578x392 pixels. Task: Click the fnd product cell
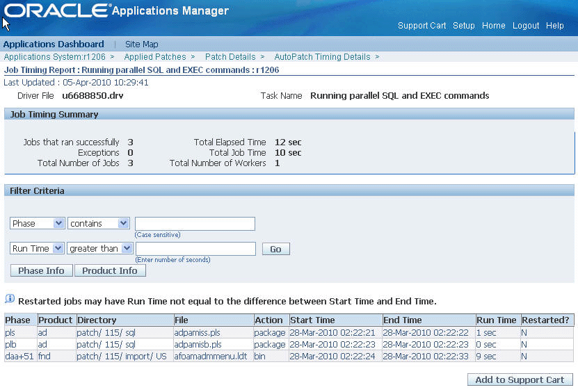click(x=57, y=357)
